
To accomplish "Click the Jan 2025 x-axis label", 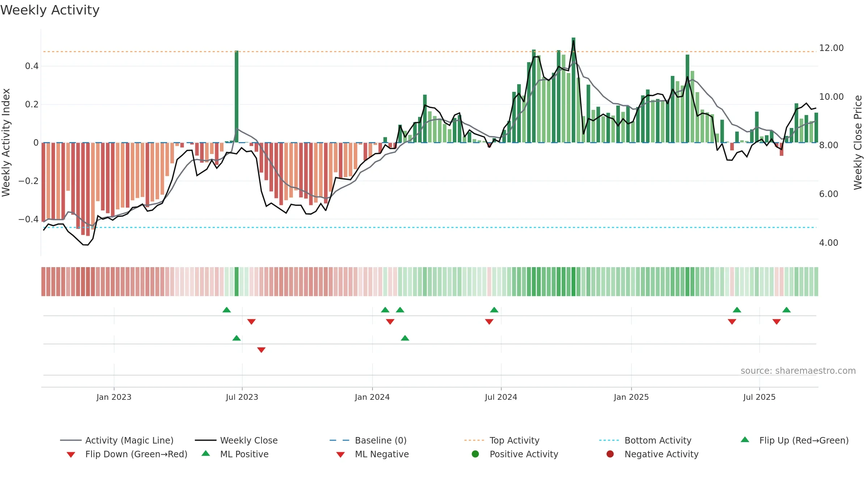I will coord(631,397).
